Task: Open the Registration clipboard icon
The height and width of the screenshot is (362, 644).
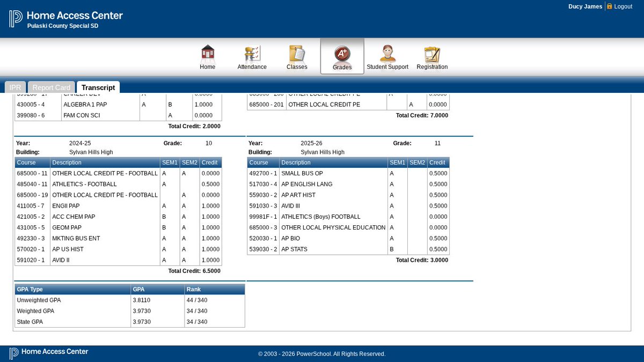Action: coord(432,54)
